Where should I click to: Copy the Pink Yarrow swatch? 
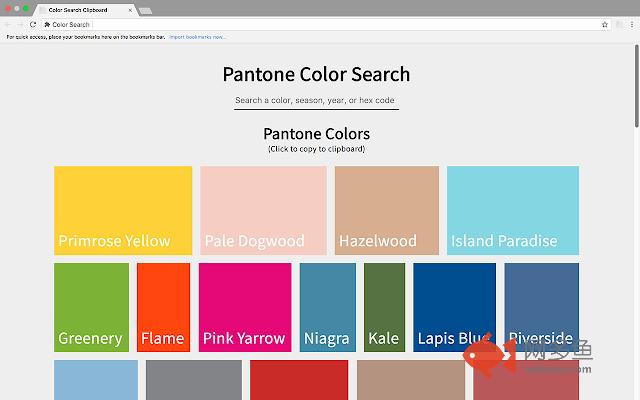click(x=245, y=307)
